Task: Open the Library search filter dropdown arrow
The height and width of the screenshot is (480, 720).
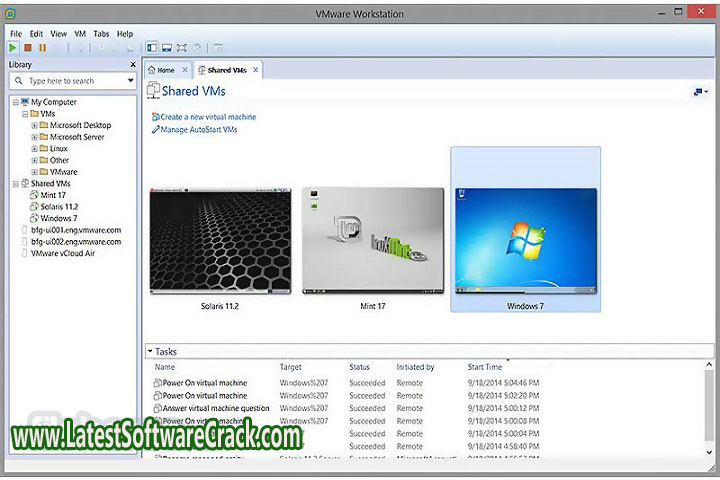Action: (130, 81)
